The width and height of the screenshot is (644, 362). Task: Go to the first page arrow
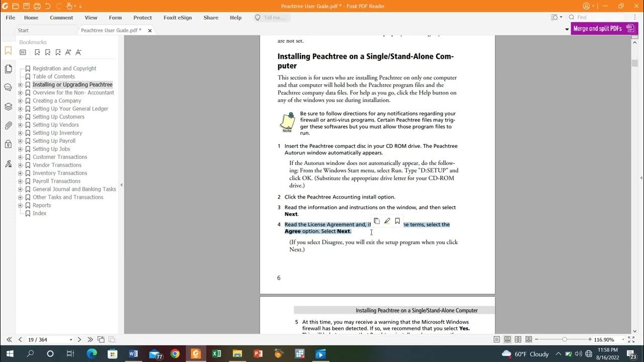click(9, 340)
